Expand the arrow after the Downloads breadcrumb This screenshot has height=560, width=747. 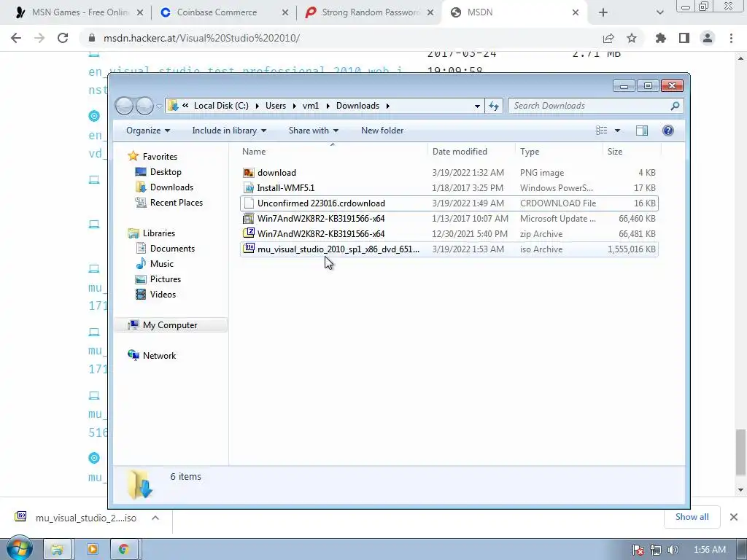[388, 106]
